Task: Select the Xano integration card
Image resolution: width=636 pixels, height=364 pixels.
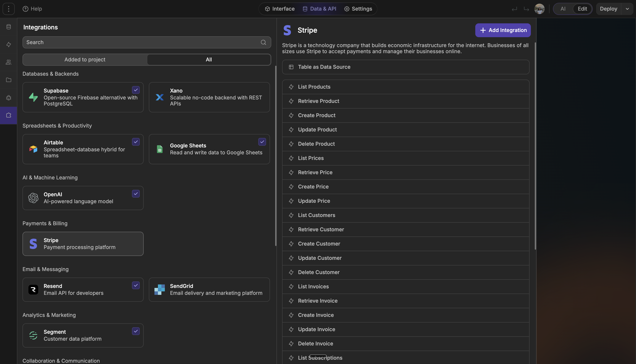Action: tap(209, 97)
